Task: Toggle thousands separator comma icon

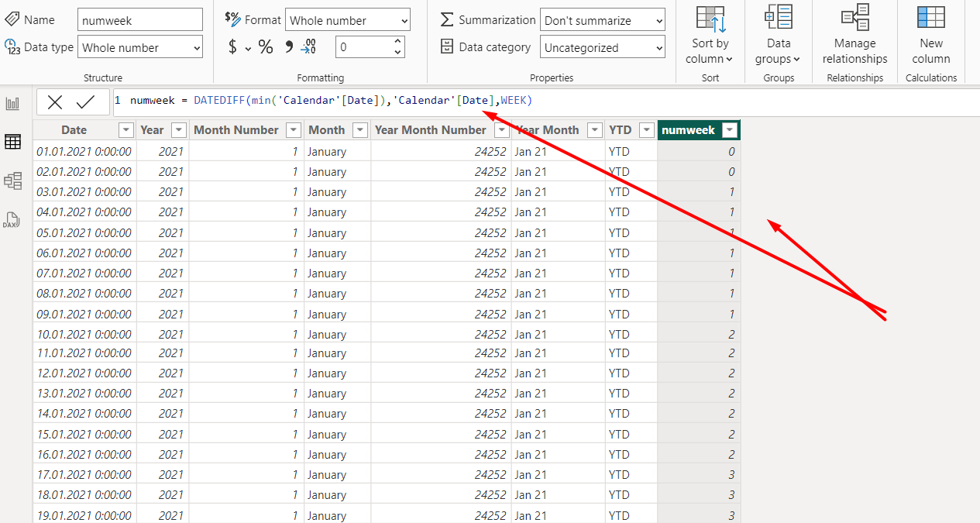Action: [x=289, y=47]
